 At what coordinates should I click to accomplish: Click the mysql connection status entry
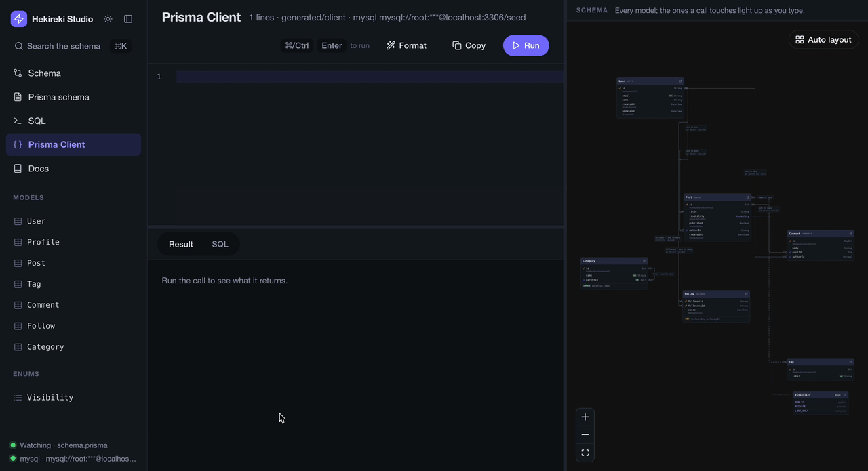click(x=73, y=459)
